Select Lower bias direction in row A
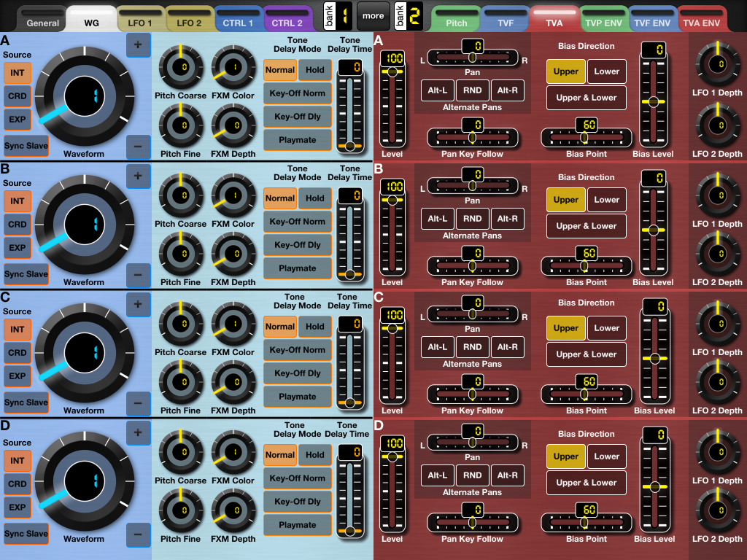747x560 pixels. [606, 71]
